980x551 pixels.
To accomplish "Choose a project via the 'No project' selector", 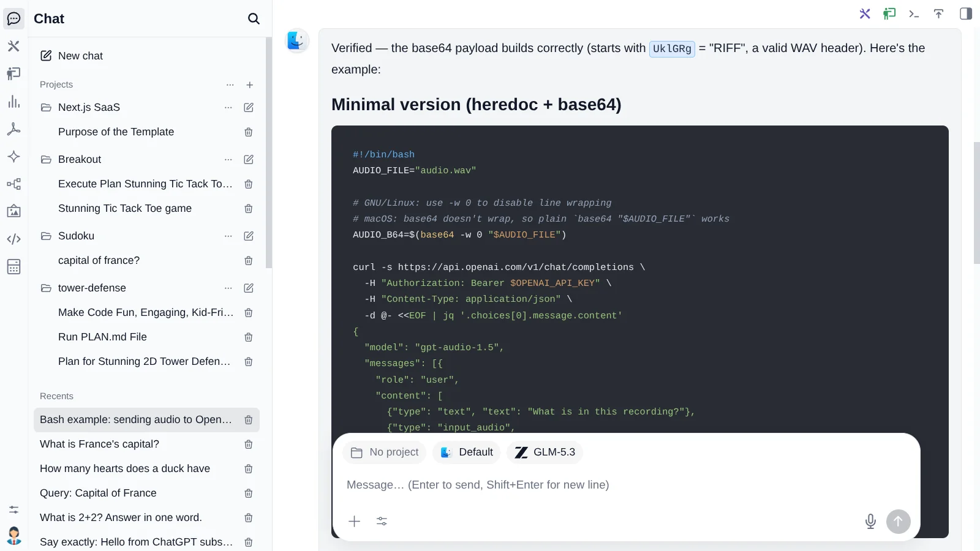I will (384, 452).
